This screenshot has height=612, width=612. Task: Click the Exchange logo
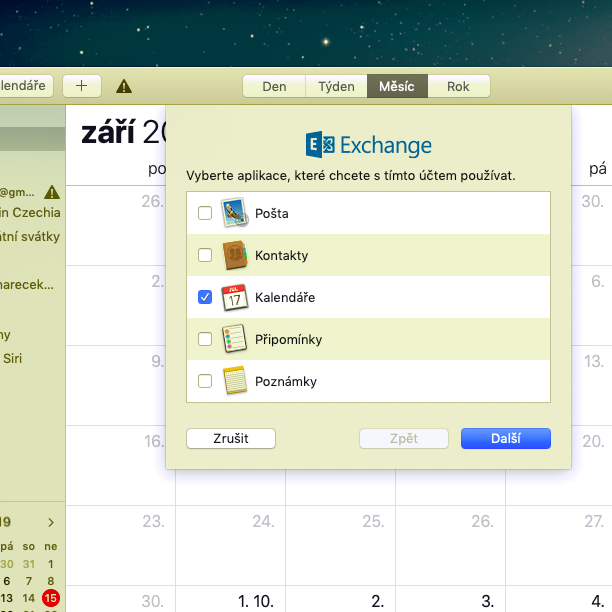[368, 145]
